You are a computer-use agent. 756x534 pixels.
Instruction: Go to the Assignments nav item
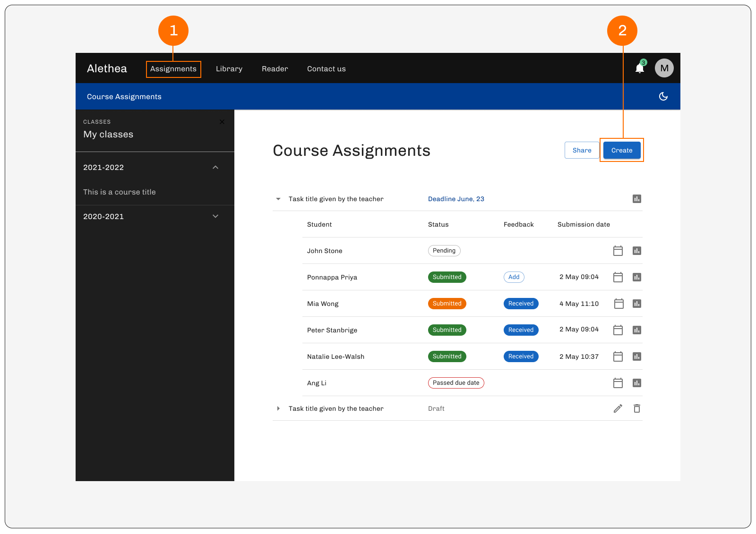click(x=173, y=69)
